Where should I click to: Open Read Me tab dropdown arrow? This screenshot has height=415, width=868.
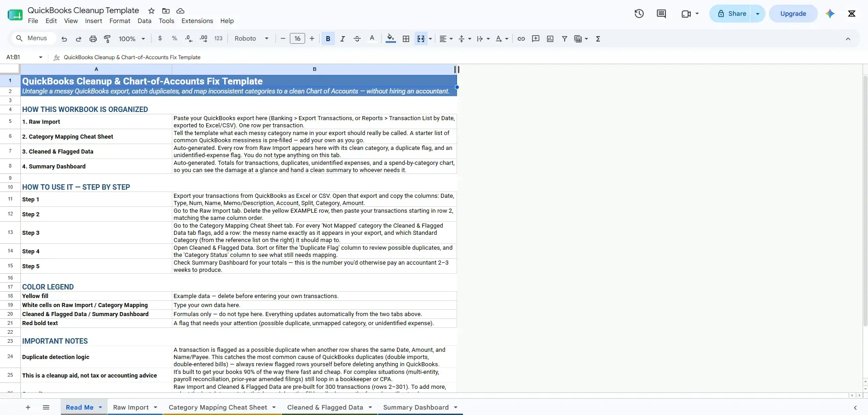[100, 407]
